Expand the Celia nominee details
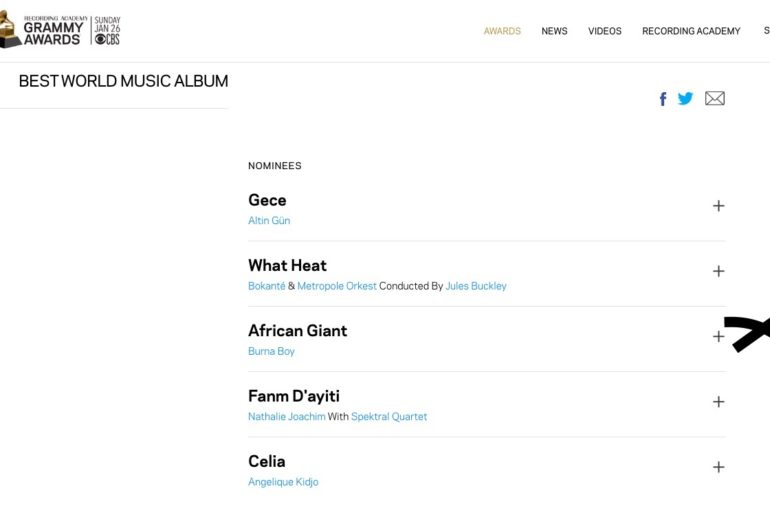This screenshot has height=515, width=770. point(718,467)
